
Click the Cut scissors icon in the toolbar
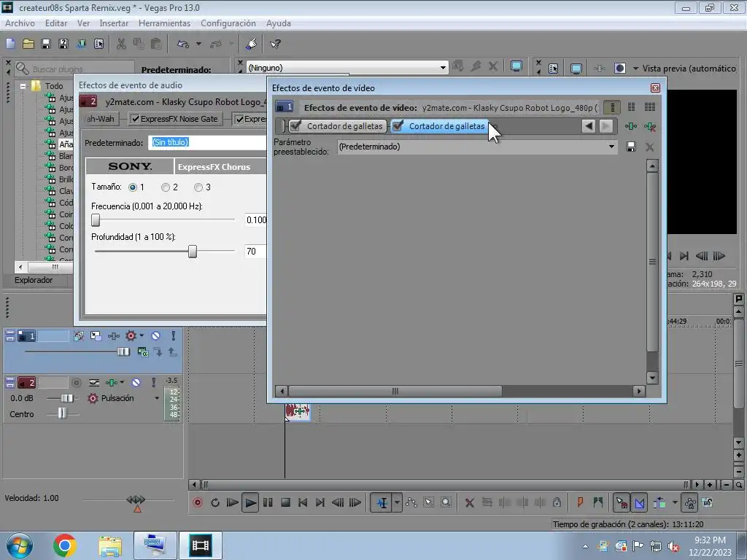[x=122, y=44]
